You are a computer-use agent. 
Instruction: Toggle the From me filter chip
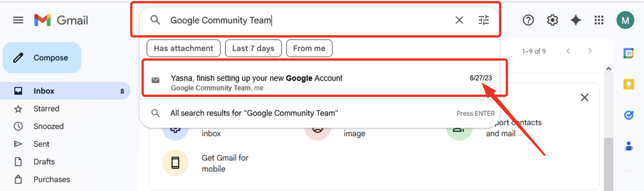click(309, 48)
